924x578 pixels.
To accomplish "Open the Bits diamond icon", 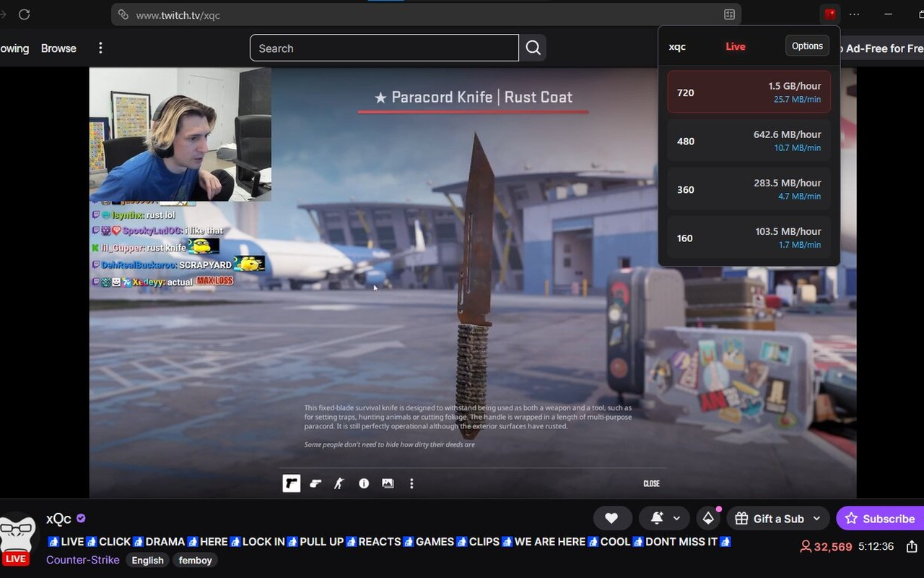I will (708, 518).
